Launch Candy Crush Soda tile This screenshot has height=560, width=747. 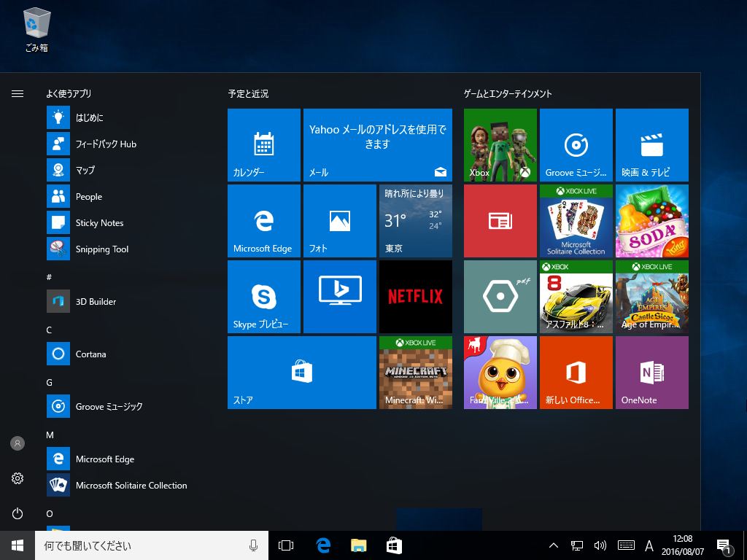pos(651,221)
